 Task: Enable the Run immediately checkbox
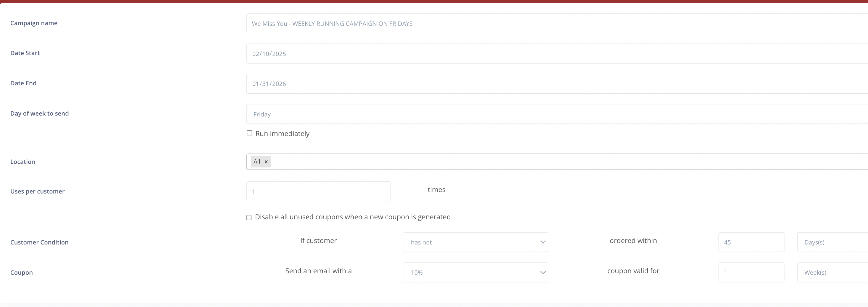click(x=249, y=133)
